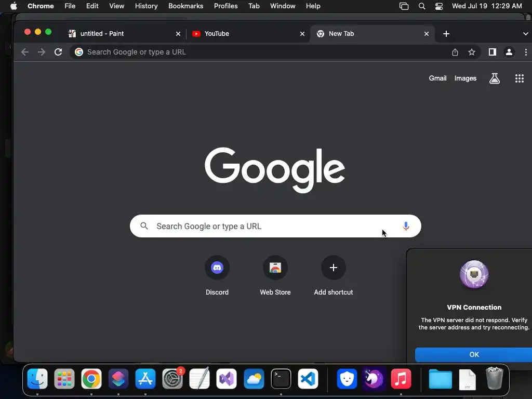532x399 pixels.
Task: Open the Edit menu
Action: tap(92, 6)
